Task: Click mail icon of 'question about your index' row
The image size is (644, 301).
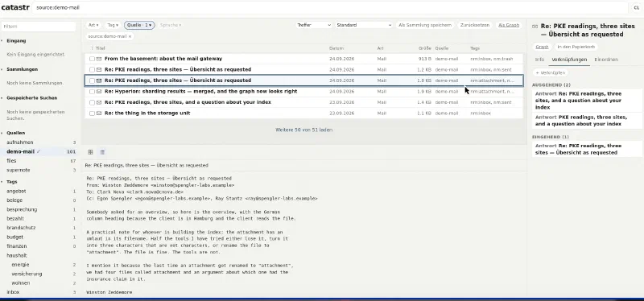Action: click(x=99, y=102)
